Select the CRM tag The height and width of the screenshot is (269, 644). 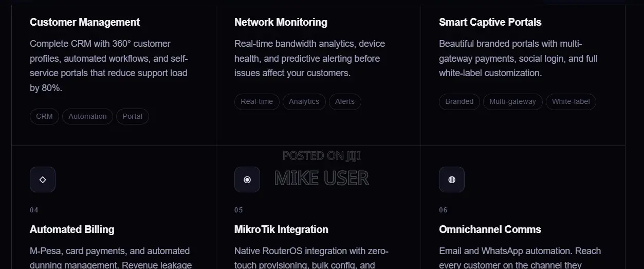pos(45,116)
